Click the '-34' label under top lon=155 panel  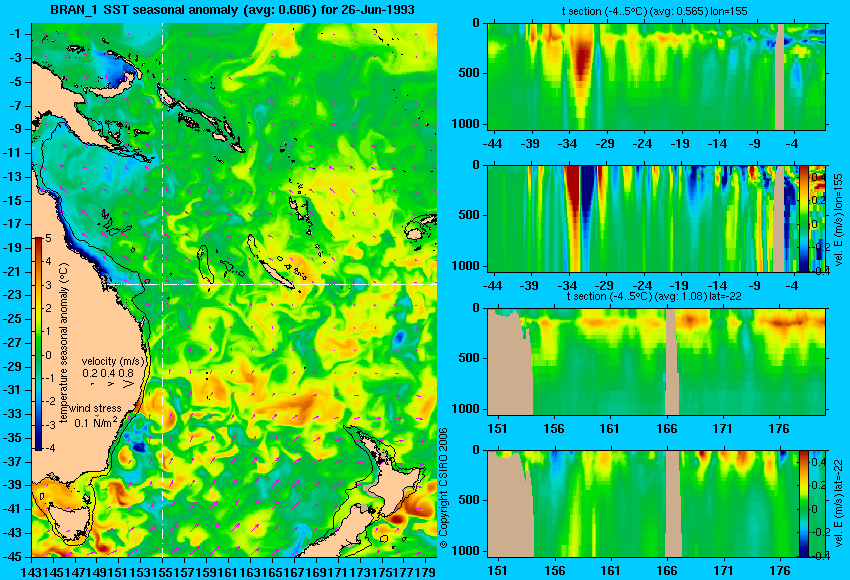point(568,144)
